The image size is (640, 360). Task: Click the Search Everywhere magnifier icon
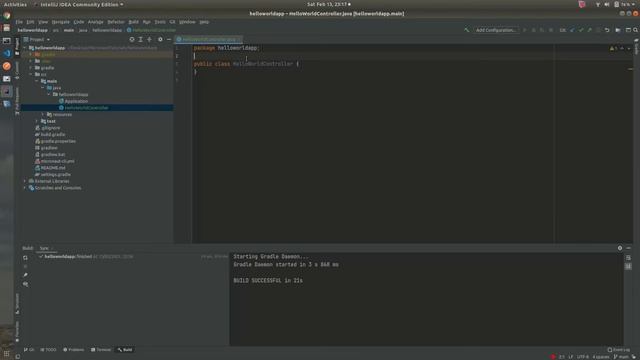[636, 30]
